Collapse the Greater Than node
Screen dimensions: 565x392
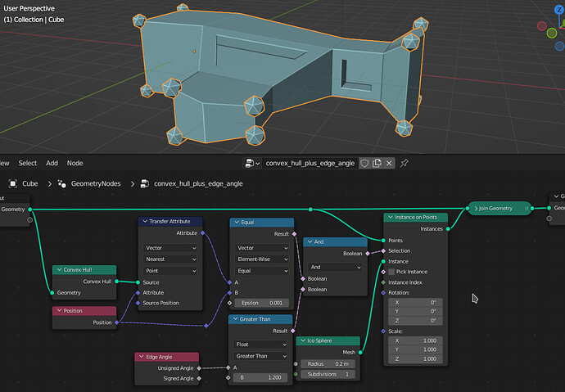(235, 319)
